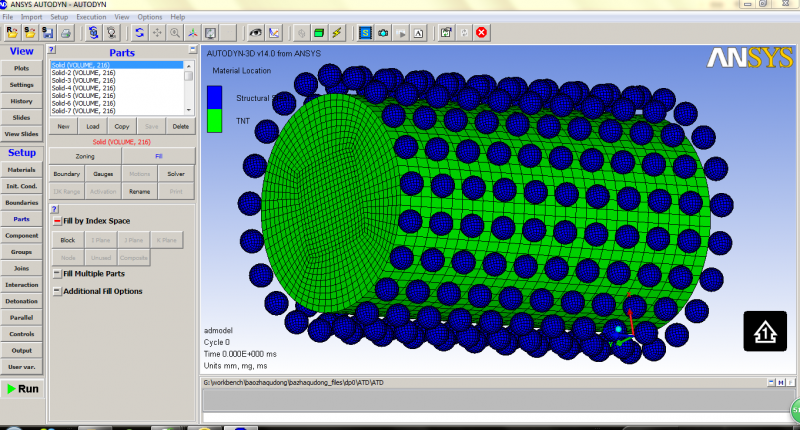Open the Materials setup panel

click(x=21, y=170)
